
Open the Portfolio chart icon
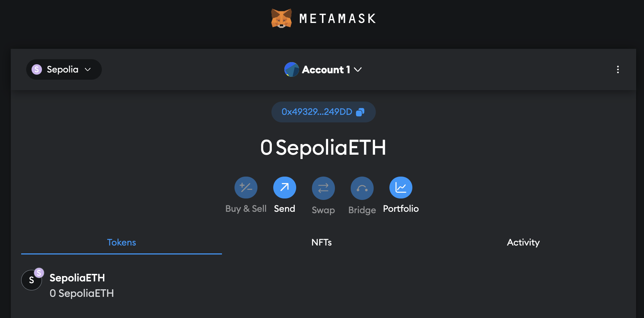[401, 188]
